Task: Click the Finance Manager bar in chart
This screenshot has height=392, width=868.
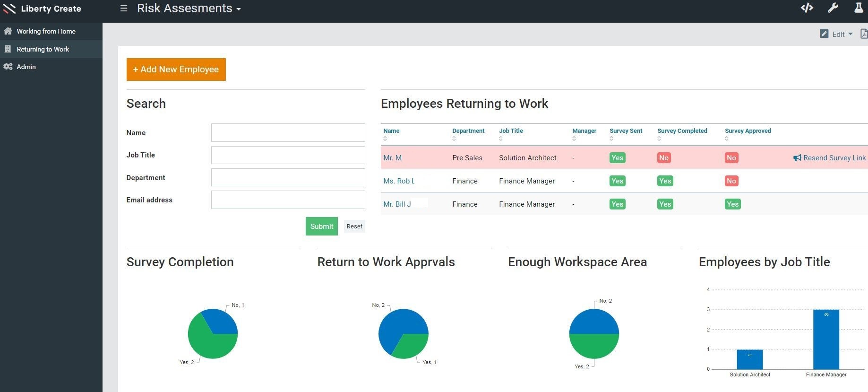Action: pyautogui.click(x=826, y=340)
